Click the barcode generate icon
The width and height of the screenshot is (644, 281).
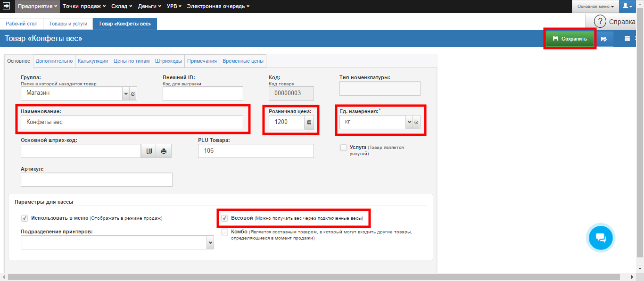[149, 151]
